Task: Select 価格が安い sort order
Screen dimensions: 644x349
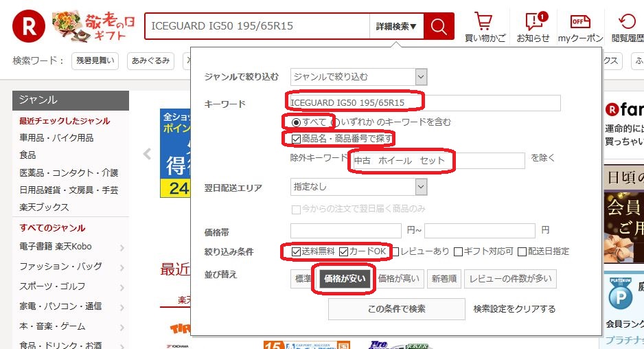Action: pyautogui.click(x=345, y=279)
